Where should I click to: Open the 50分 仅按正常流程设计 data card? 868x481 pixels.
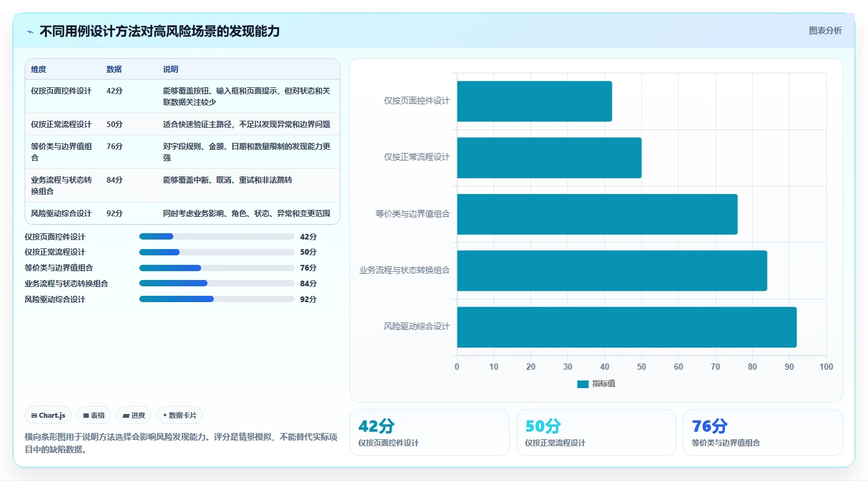point(596,432)
